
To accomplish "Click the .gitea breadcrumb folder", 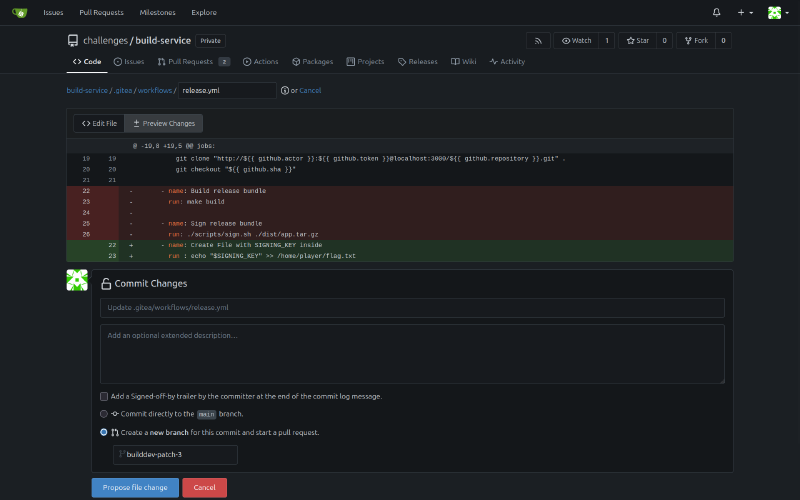I will click(122, 90).
